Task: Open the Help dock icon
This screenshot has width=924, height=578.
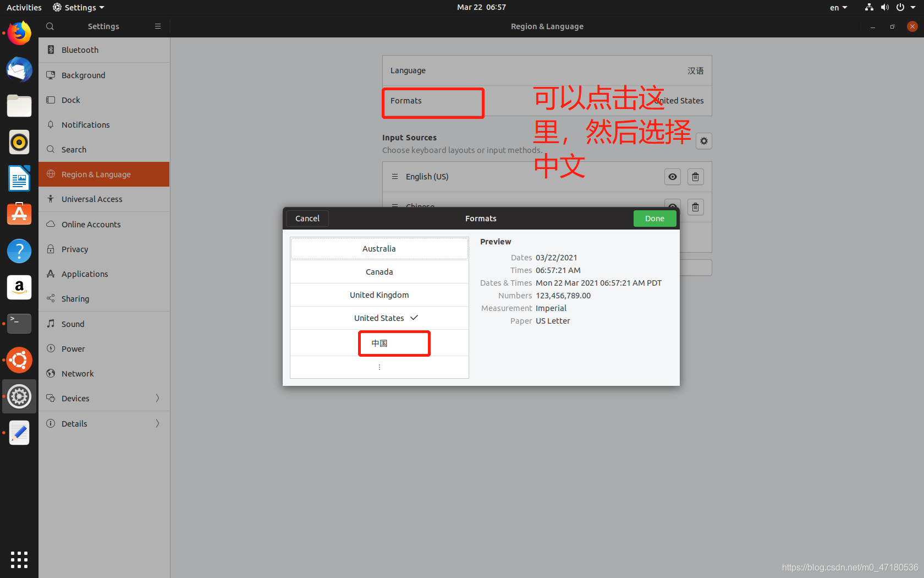Action: pos(19,251)
